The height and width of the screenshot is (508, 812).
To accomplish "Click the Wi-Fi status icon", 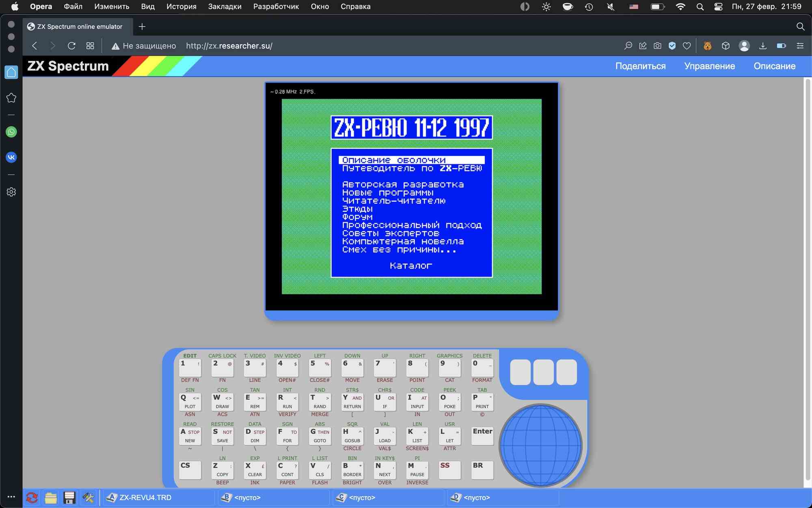I will 680,7.
